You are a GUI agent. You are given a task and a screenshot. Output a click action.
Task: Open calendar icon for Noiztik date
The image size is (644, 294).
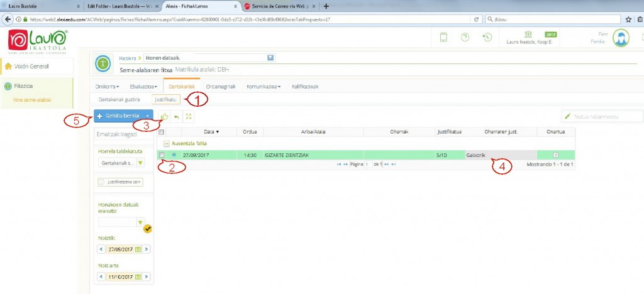coord(138,249)
